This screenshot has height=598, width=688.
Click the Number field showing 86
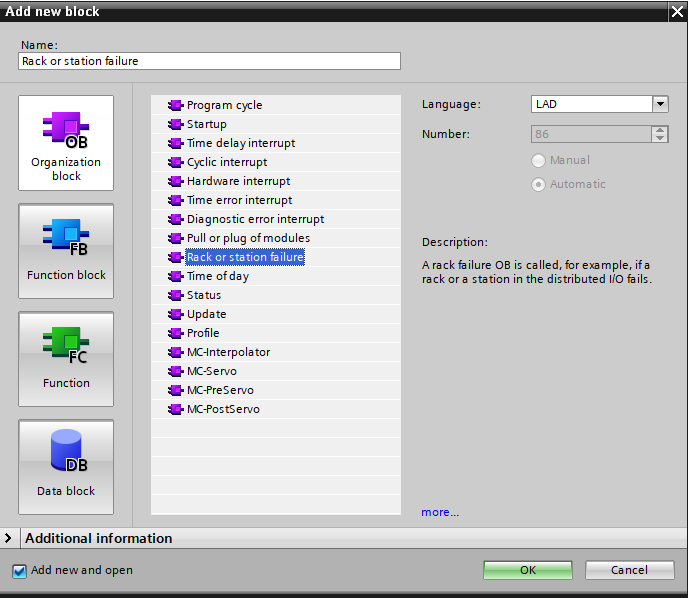point(591,134)
